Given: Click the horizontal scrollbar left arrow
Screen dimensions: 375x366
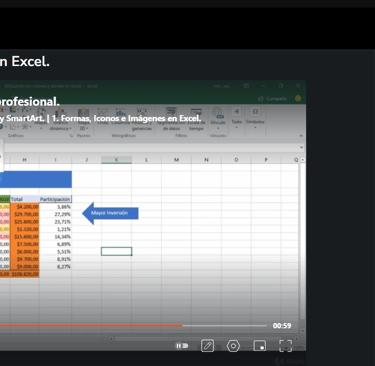Looking at the screenshot, I should 111,339.
